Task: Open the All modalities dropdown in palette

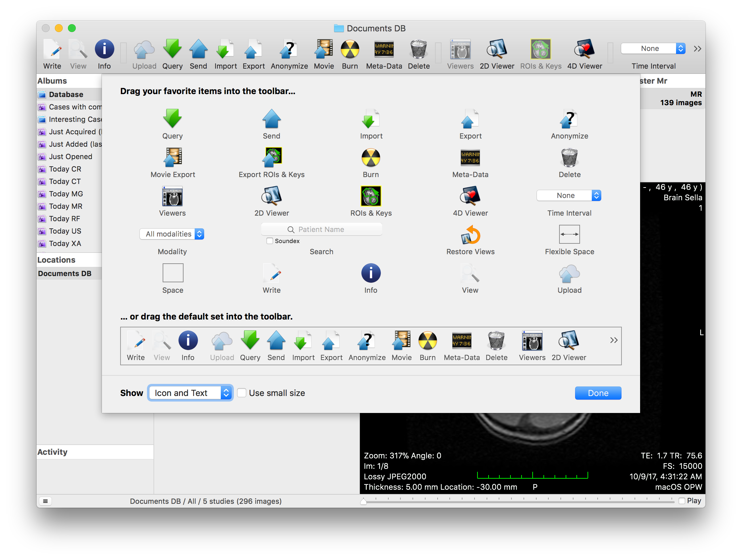Action: click(172, 234)
